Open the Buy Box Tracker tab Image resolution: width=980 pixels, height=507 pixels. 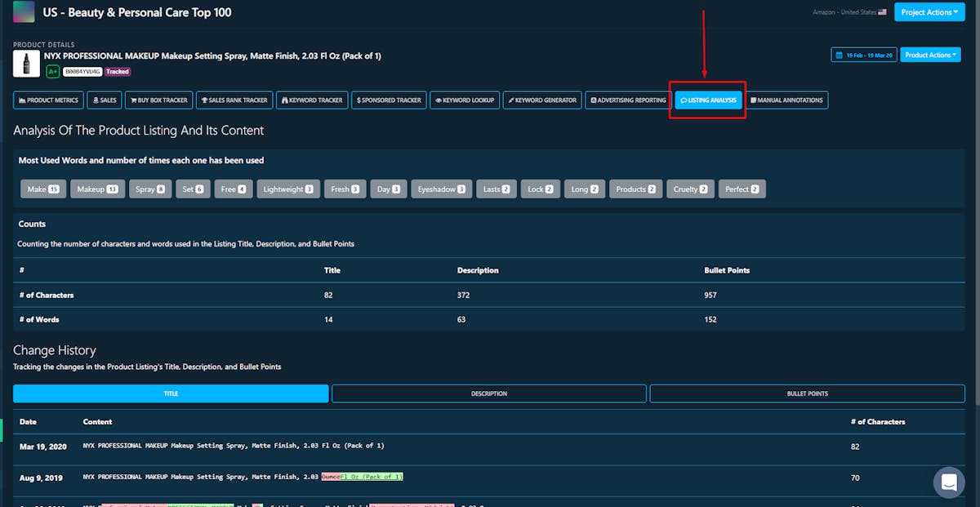click(x=158, y=100)
